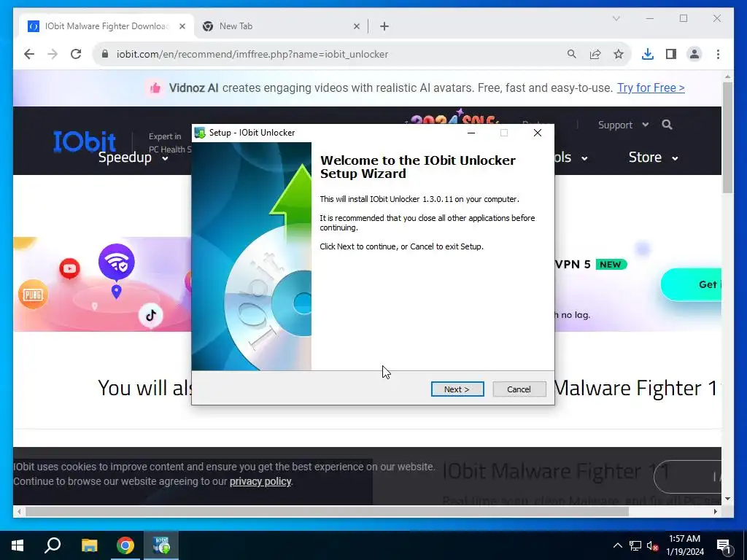Click the TikTok icon in VPN banner
Viewport: 747px width, 560px height.
click(151, 315)
